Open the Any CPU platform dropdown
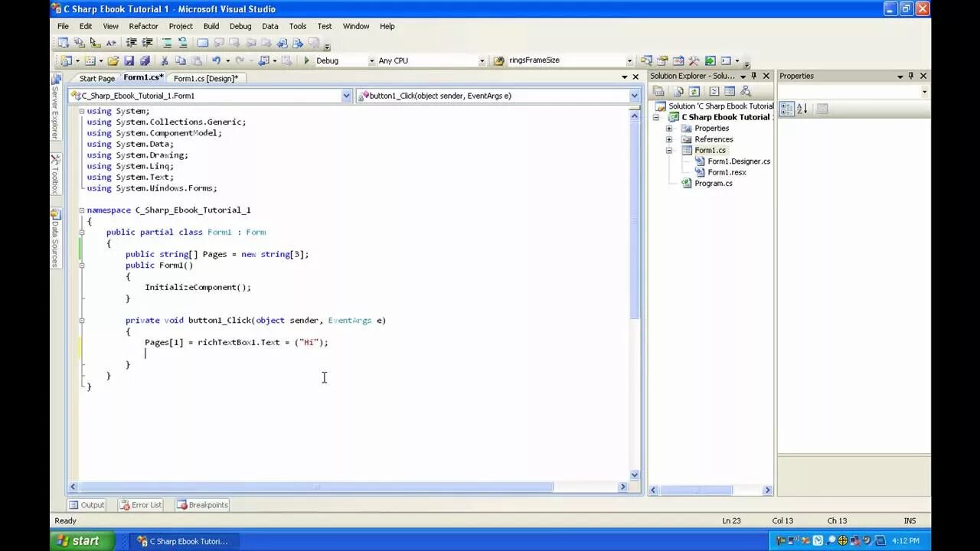 pos(482,60)
